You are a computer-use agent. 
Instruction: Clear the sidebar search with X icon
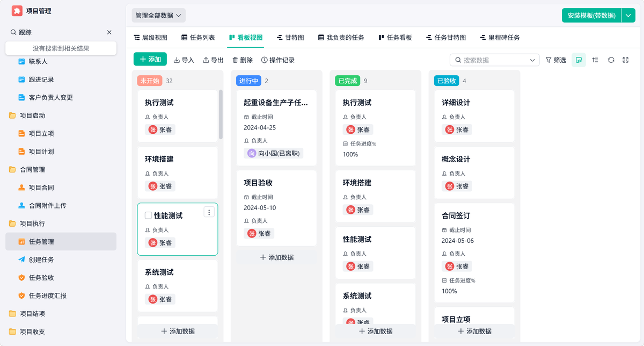pyautogui.click(x=109, y=32)
